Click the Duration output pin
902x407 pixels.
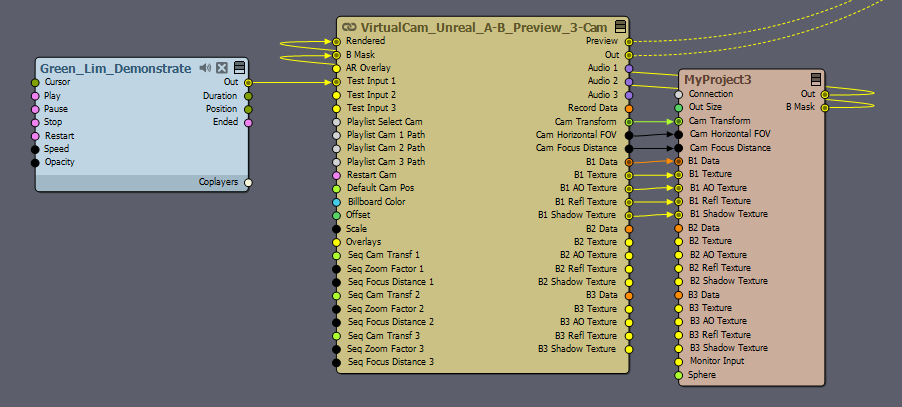249,96
